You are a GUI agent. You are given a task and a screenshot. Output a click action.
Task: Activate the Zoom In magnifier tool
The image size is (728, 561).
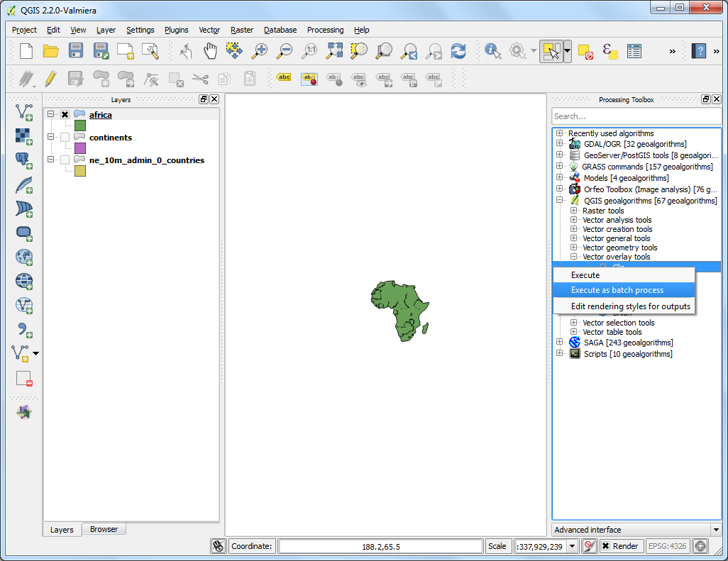coord(260,50)
